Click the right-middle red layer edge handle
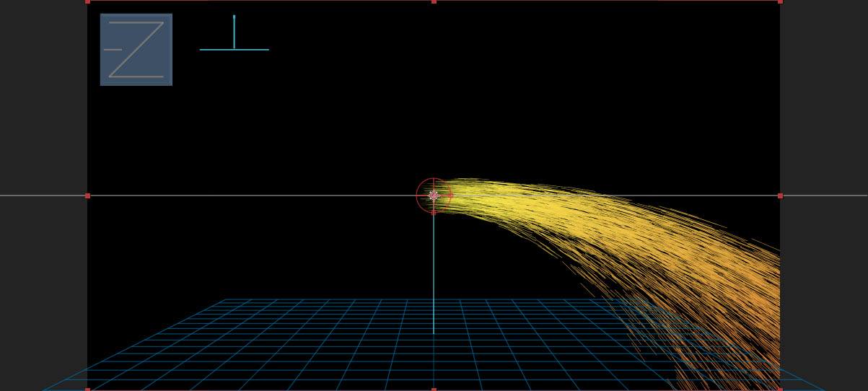The image size is (868, 391). [x=780, y=195]
